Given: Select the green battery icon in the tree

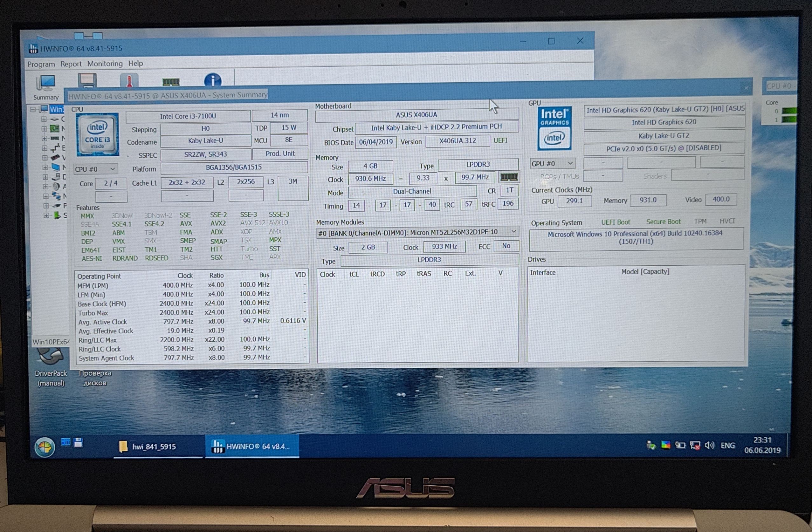Looking at the screenshot, I should (57, 215).
